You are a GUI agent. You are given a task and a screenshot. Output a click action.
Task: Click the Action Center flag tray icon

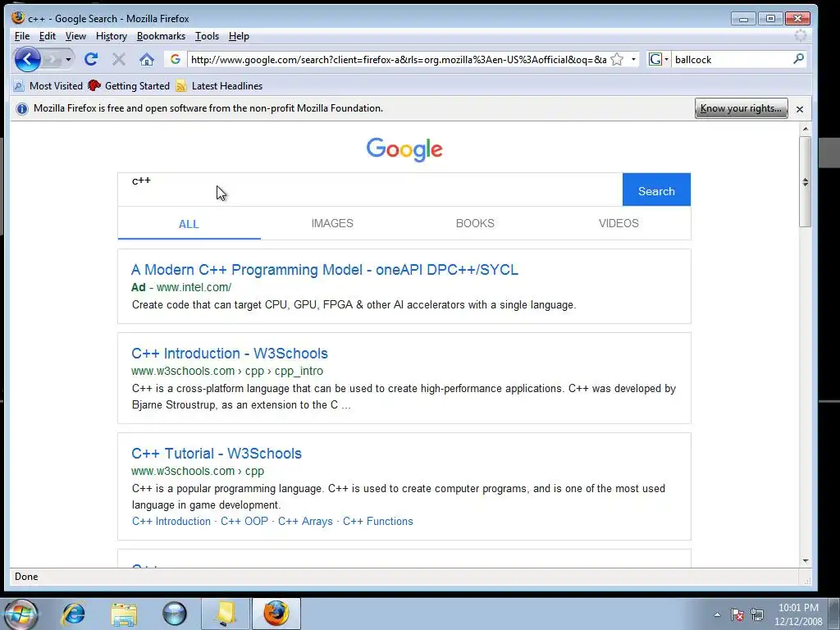737,614
